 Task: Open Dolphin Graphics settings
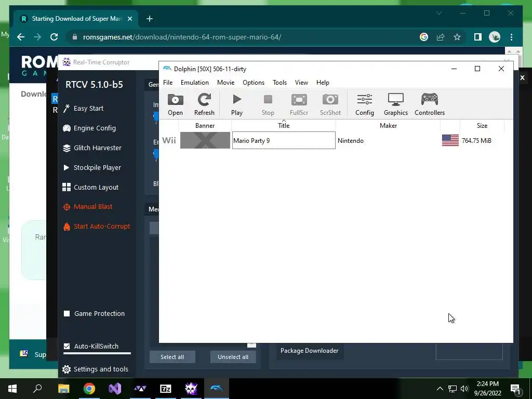(x=395, y=104)
